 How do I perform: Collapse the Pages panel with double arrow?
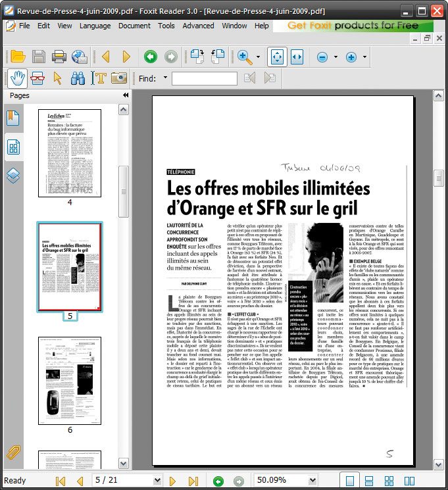[126, 95]
